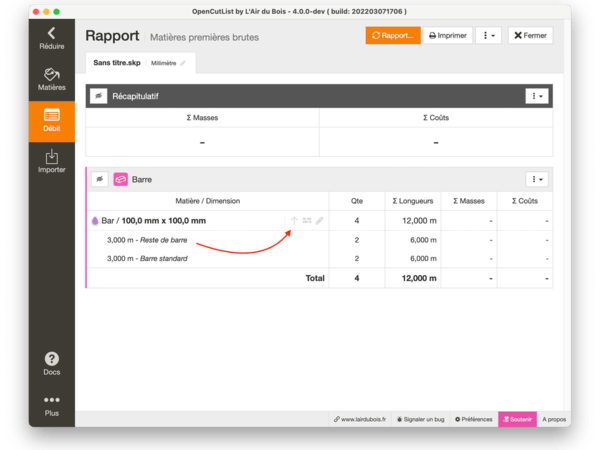
Task: Open Docs help icon
Action: [x=51, y=364]
